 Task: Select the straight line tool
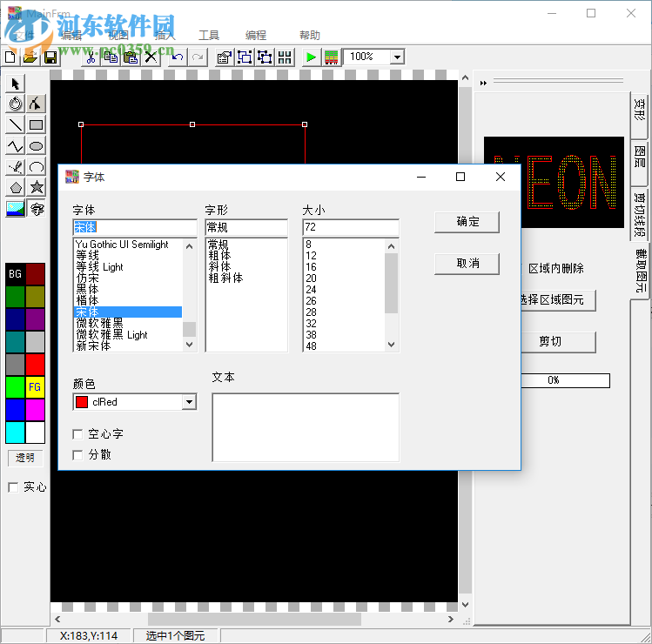[x=16, y=124]
